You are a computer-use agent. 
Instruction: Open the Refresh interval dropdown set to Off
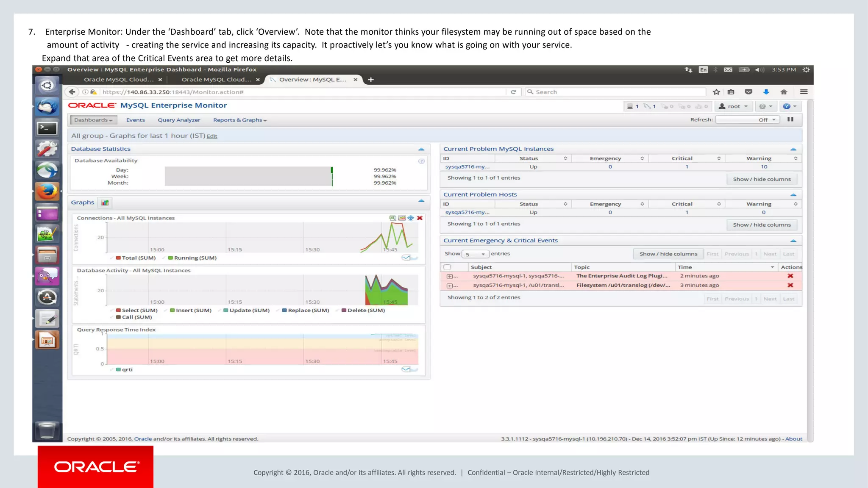click(x=747, y=120)
